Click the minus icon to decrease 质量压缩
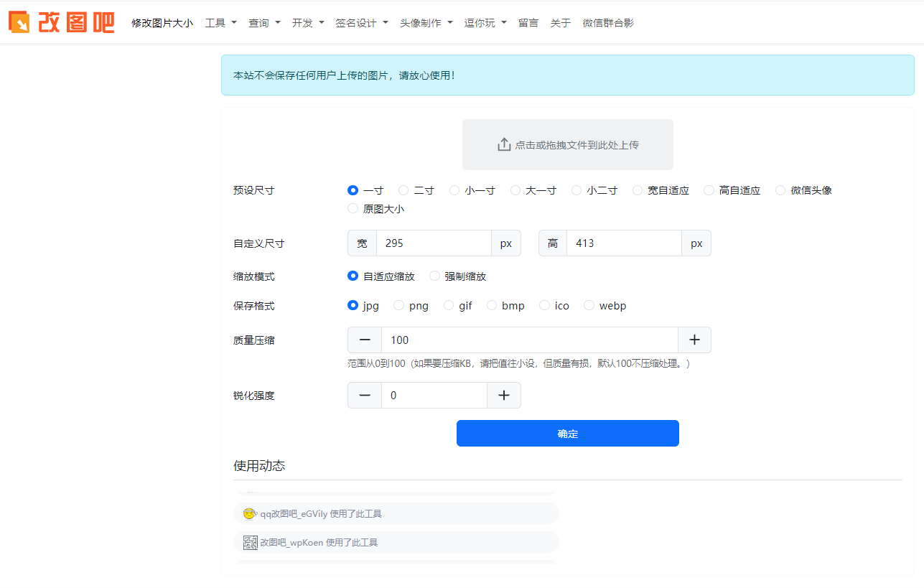The image size is (924, 588). (364, 340)
